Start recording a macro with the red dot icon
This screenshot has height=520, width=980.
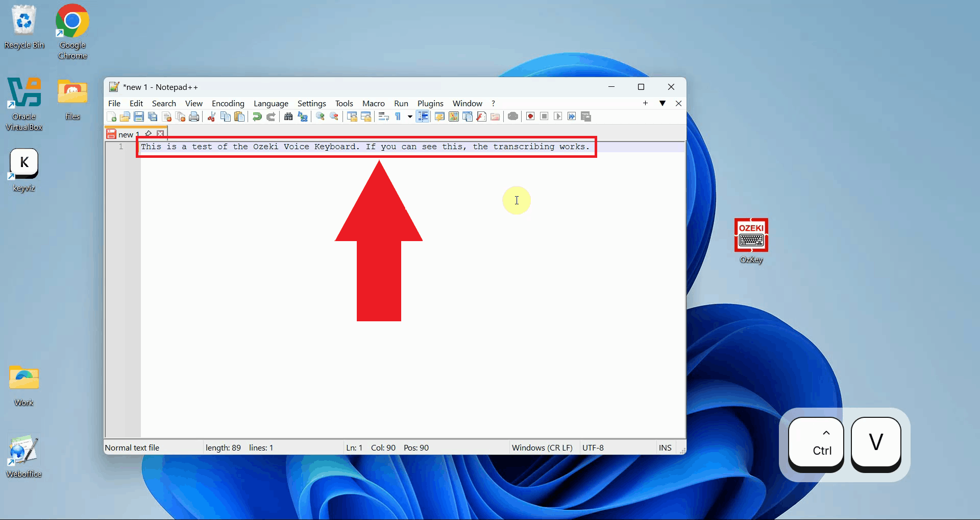point(529,116)
